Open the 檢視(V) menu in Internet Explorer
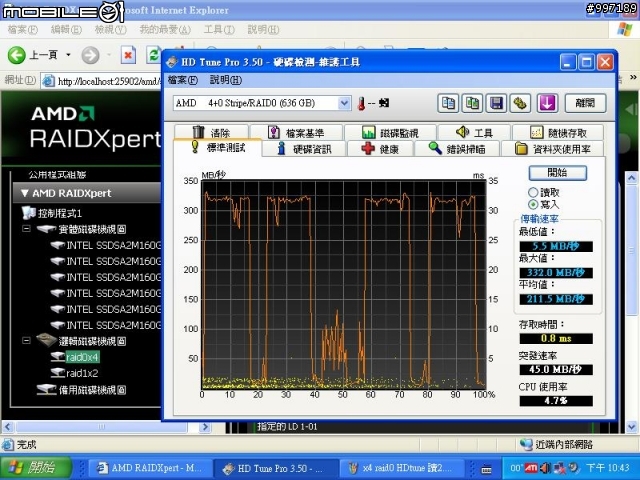 point(110,29)
